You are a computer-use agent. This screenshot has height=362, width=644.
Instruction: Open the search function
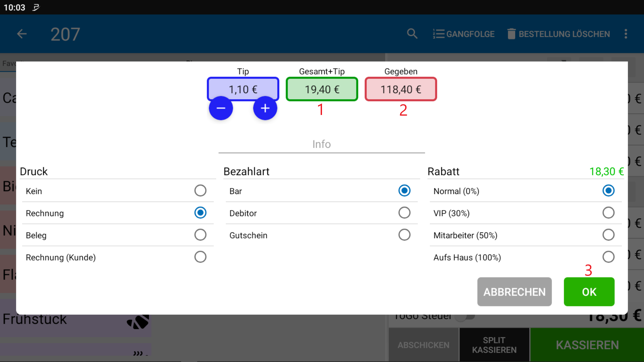(x=412, y=34)
